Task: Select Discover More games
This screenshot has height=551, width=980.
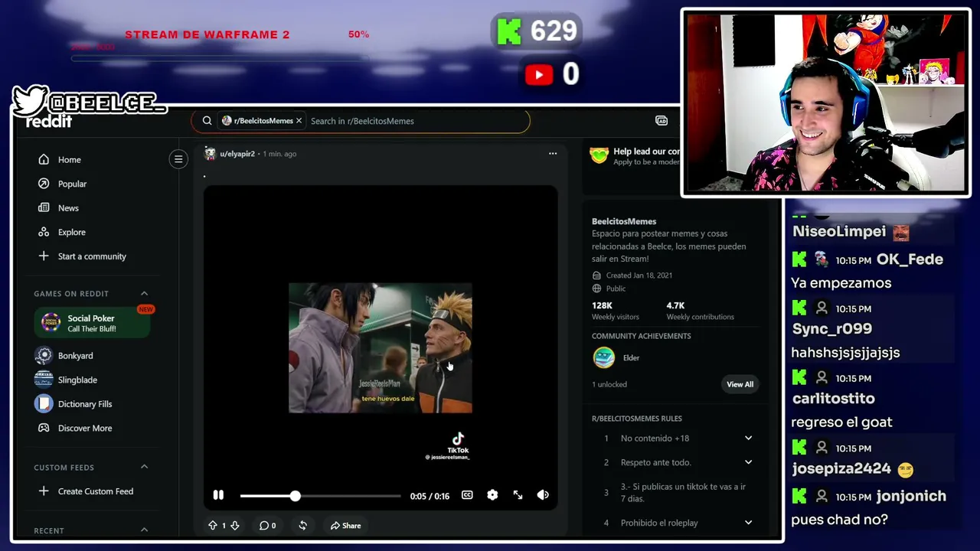Action: (x=84, y=429)
